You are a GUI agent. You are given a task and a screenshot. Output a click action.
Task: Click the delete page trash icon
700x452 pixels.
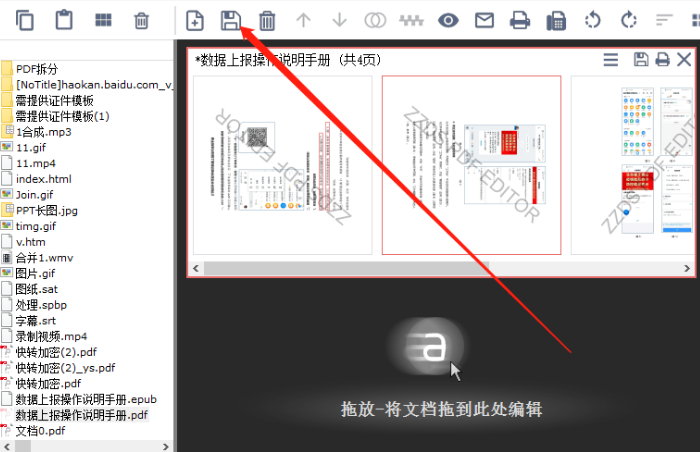pos(267,21)
